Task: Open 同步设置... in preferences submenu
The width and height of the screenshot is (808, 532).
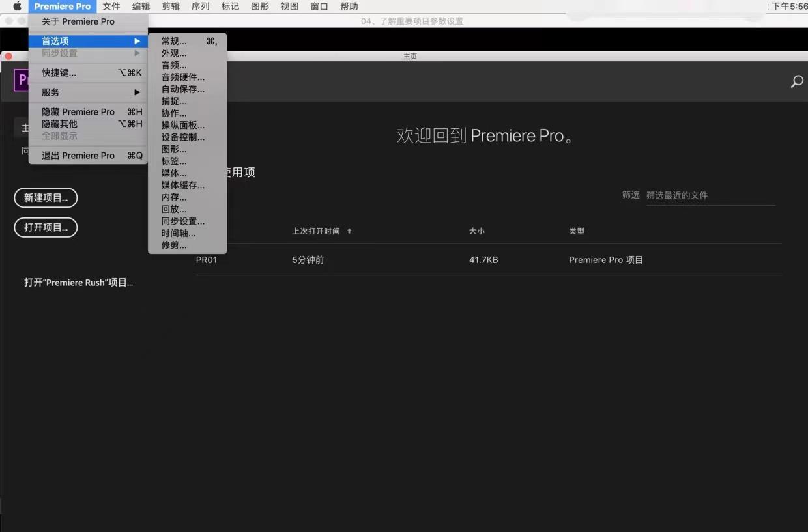Action: [x=188, y=221]
